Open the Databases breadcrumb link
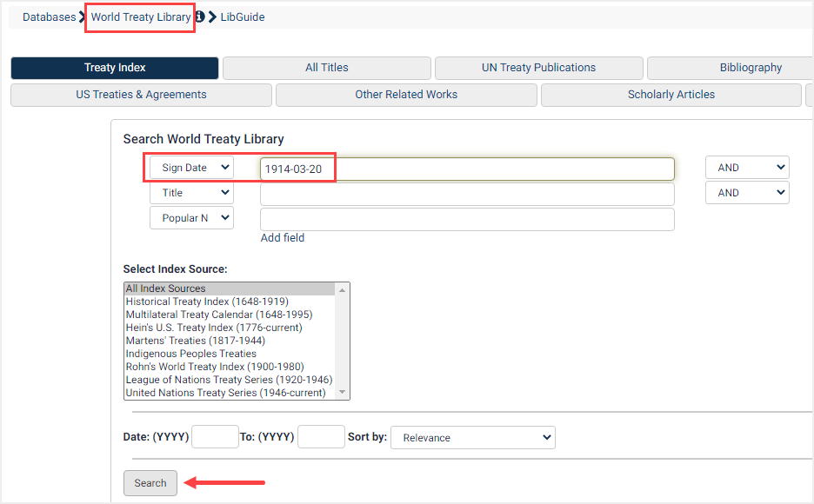Image resolution: width=814 pixels, height=504 pixels. (x=50, y=17)
